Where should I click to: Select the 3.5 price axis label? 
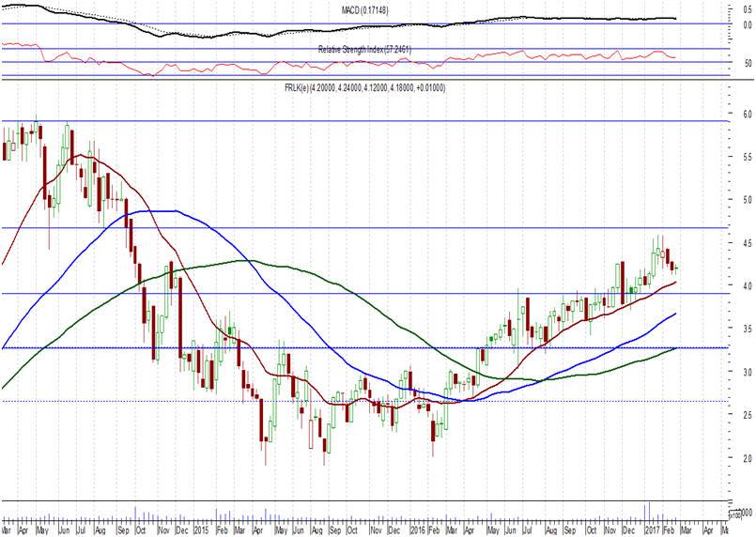pyautogui.click(x=748, y=329)
